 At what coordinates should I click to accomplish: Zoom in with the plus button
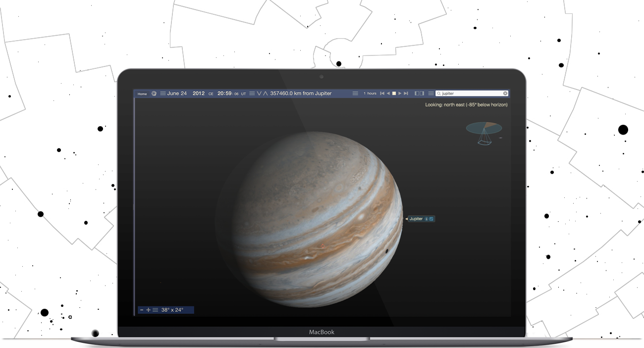[x=148, y=310]
